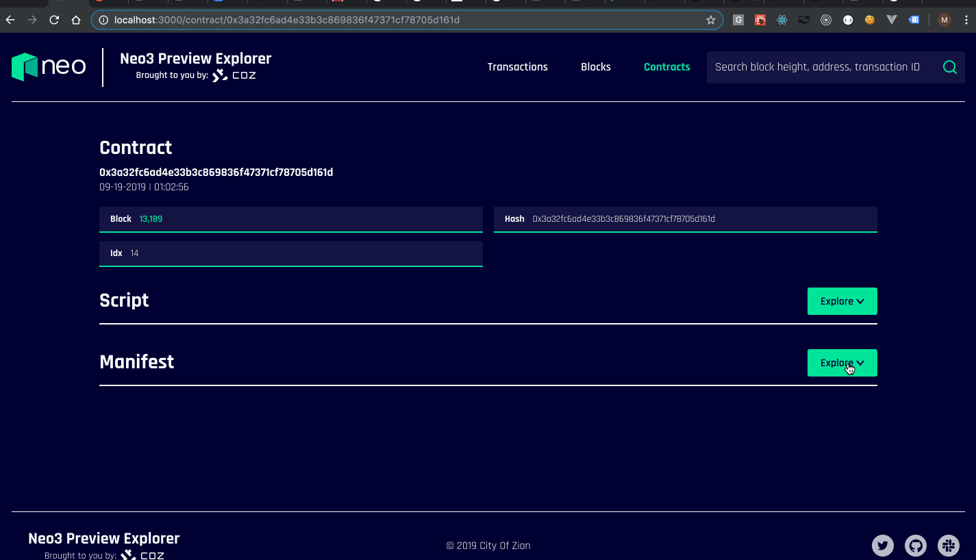Open the GitHub link in the footer

(x=916, y=546)
